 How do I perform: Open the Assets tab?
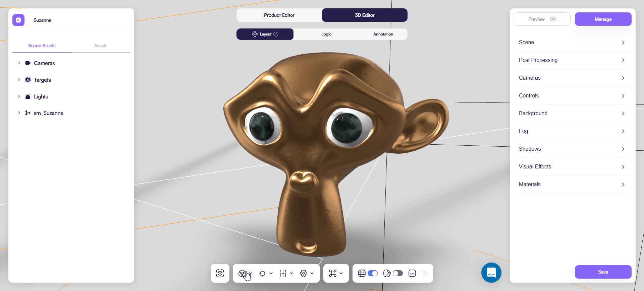[101, 46]
